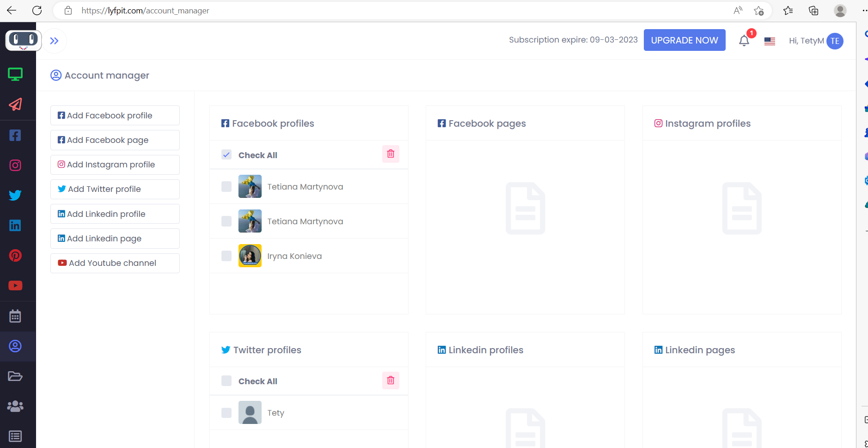Open LinkedIn section in left sidebar

pos(15,225)
